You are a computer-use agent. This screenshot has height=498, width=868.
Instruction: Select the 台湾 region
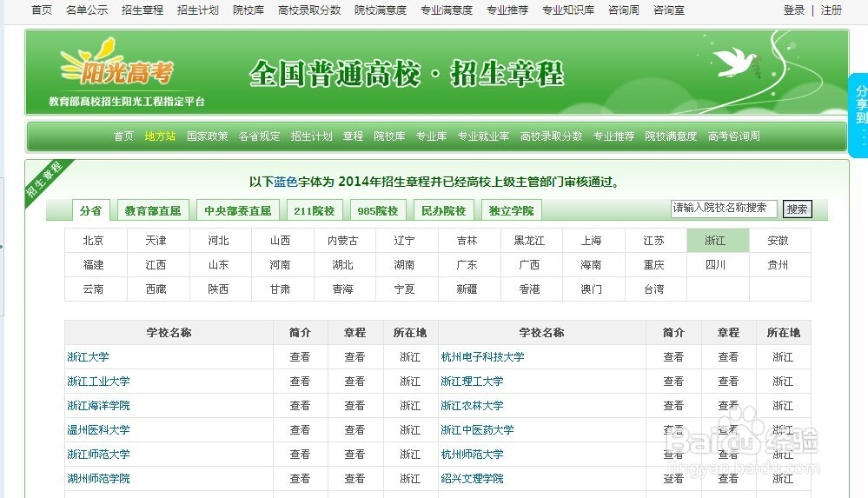653,289
